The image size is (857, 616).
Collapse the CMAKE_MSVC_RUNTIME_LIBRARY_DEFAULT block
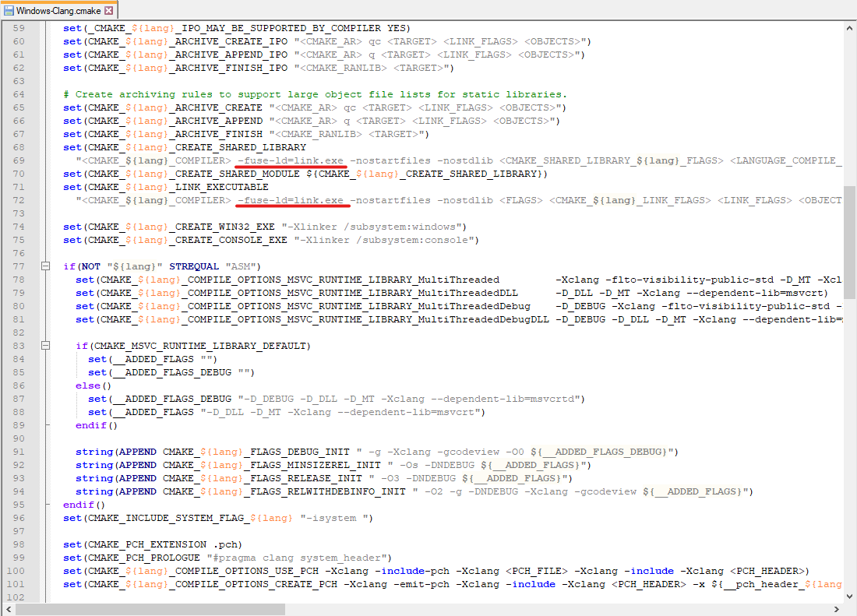point(44,345)
